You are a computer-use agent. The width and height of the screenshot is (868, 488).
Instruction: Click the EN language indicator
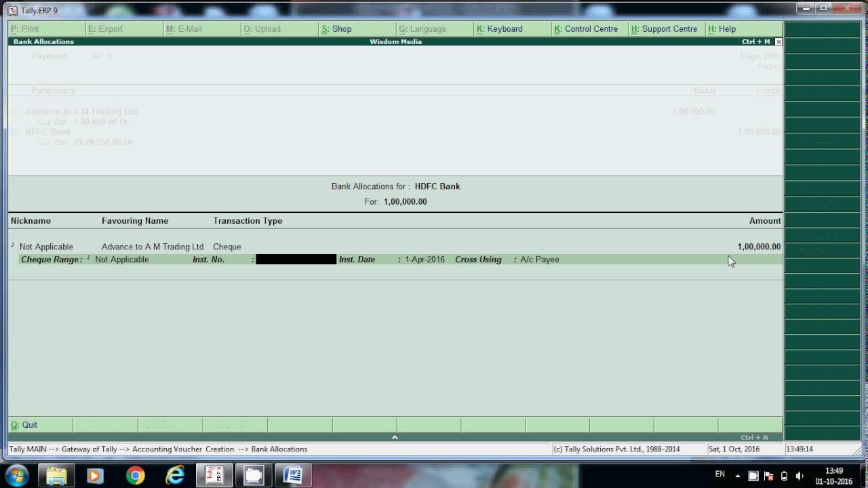[719, 474]
